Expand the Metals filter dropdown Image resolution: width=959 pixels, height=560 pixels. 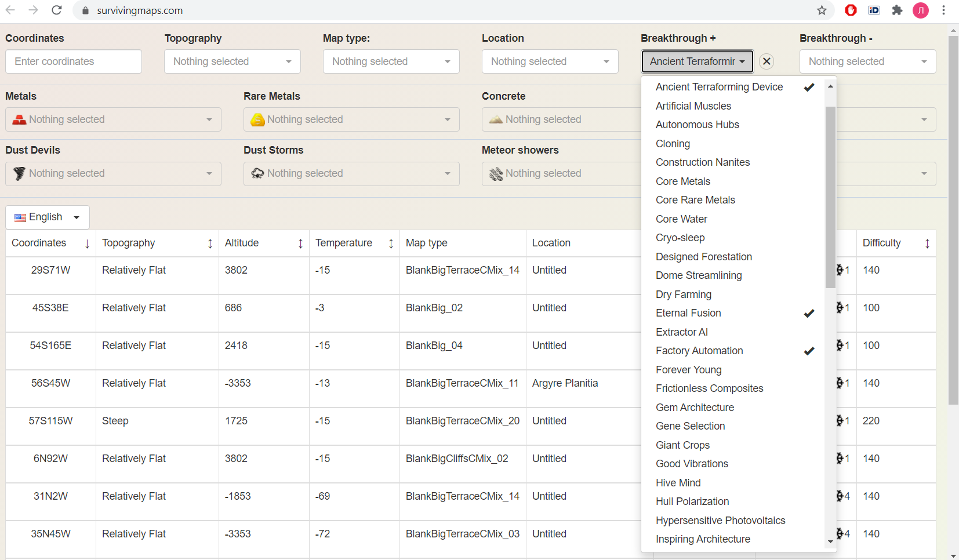point(113,119)
